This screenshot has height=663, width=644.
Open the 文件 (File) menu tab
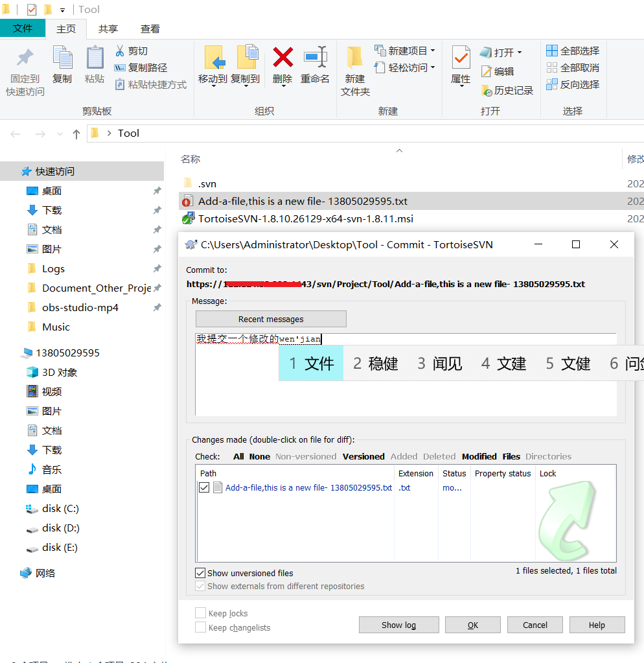click(x=23, y=29)
